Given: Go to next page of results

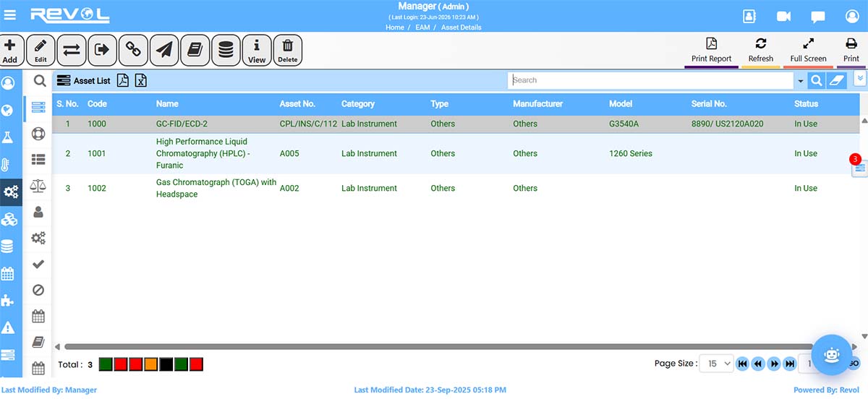Looking at the screenshot, I should (x=774, y=364).
